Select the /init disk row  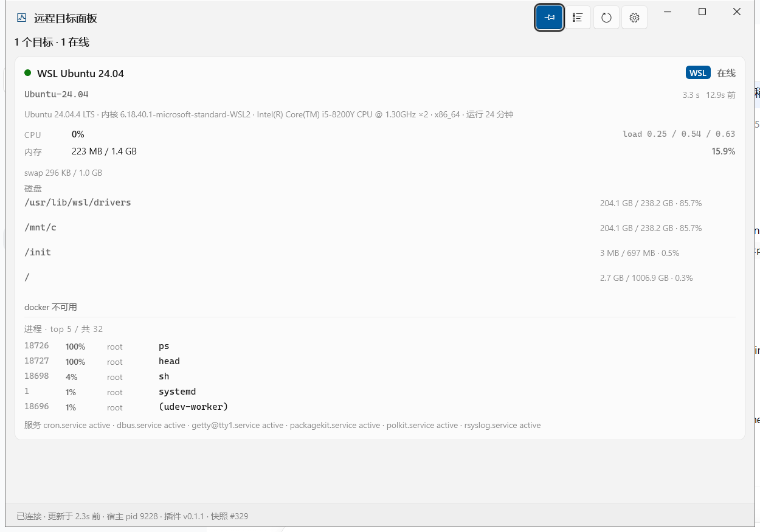(379, 253)
